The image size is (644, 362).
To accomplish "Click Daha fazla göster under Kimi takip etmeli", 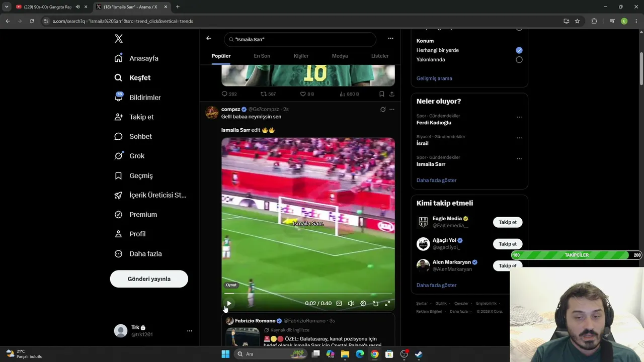I will click(x=437, y=285).
